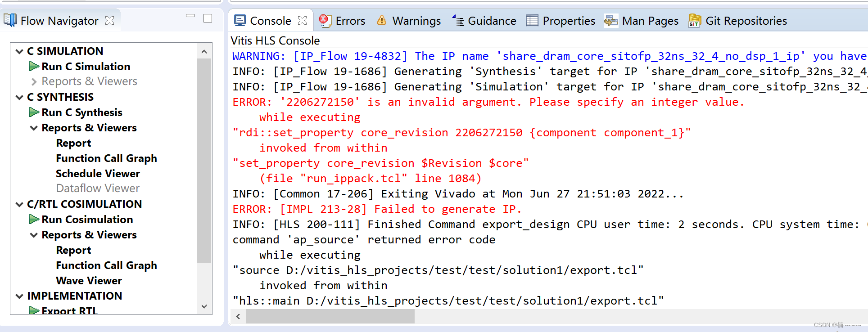Image resolution: width=868 pixels, height=332 pixels.
Task: Collapse the C/RTL COSIMULATION section
Action: 19,204
